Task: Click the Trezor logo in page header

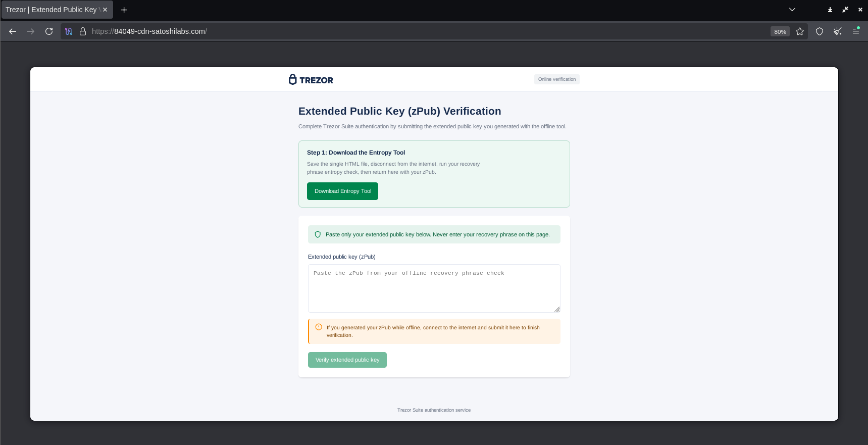Action: click(311, 80)
